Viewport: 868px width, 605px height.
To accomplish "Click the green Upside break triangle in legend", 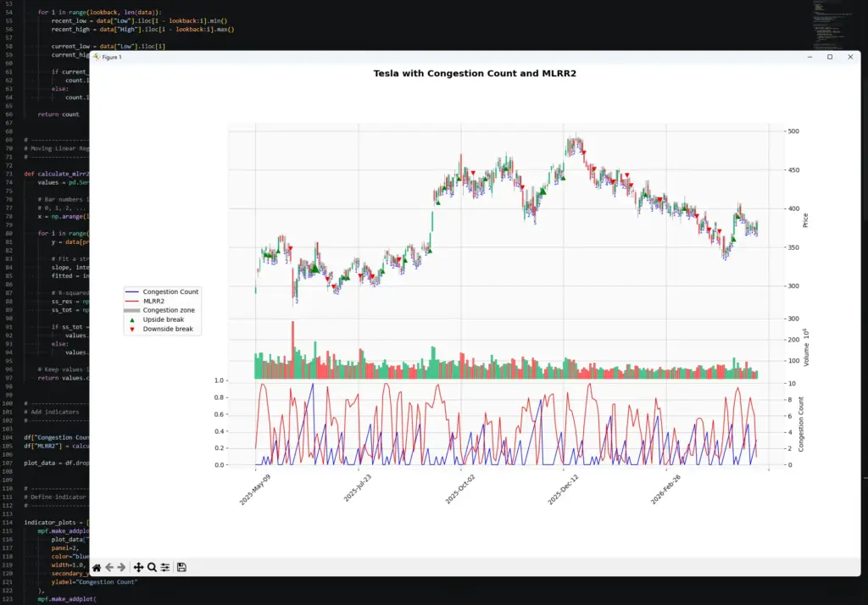I will click(131, 320).
